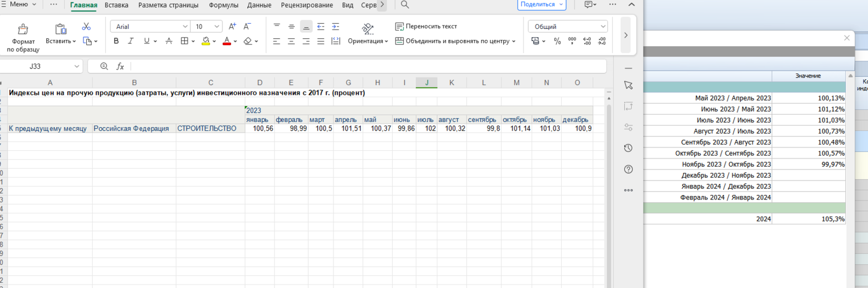
Task: Click the Вставить clipboard icon
Action: (x=60, y=29)
